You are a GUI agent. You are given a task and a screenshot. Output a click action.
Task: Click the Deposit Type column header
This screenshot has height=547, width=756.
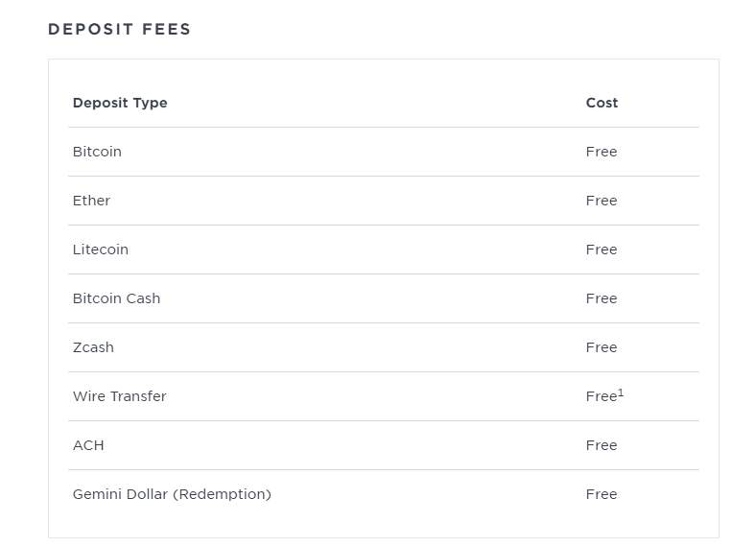(120, 103)
